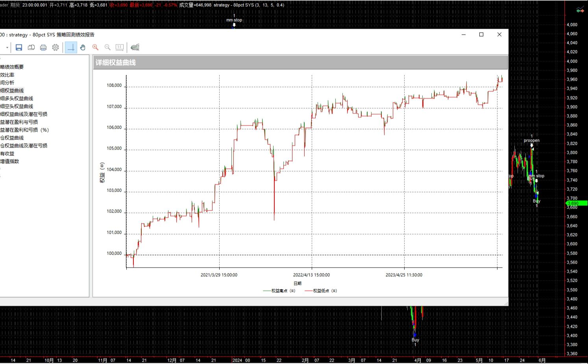
Task: Select 仓权益曲线 entry
Action: (12, 138)
